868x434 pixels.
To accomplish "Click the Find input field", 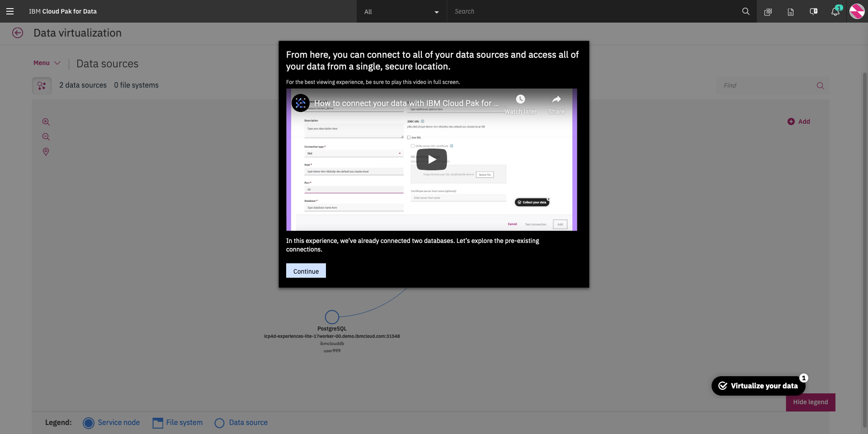I will pos(766,85).
